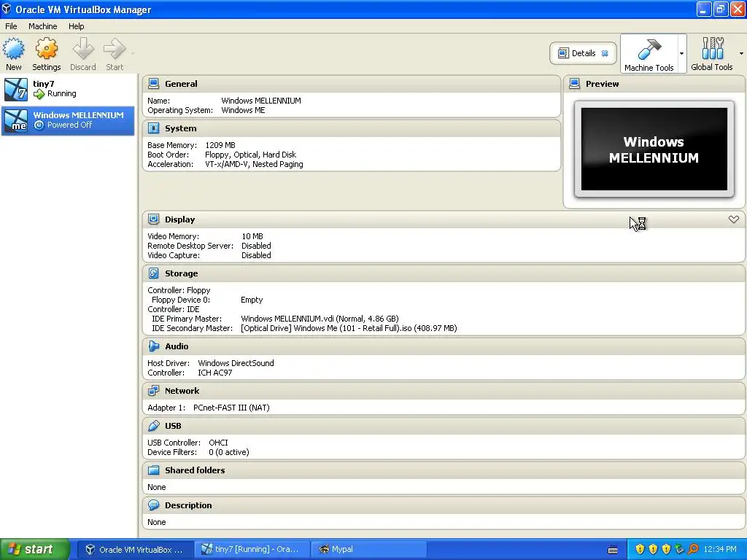Click the '1209 MB' base memory value
Viewport: 747px width, 560px height.
220,145
